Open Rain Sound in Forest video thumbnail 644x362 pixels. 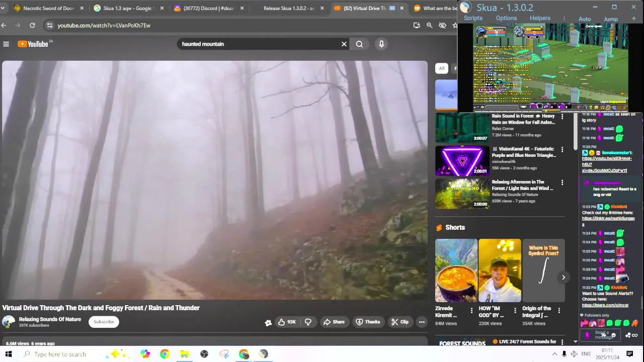coord(462,127)
